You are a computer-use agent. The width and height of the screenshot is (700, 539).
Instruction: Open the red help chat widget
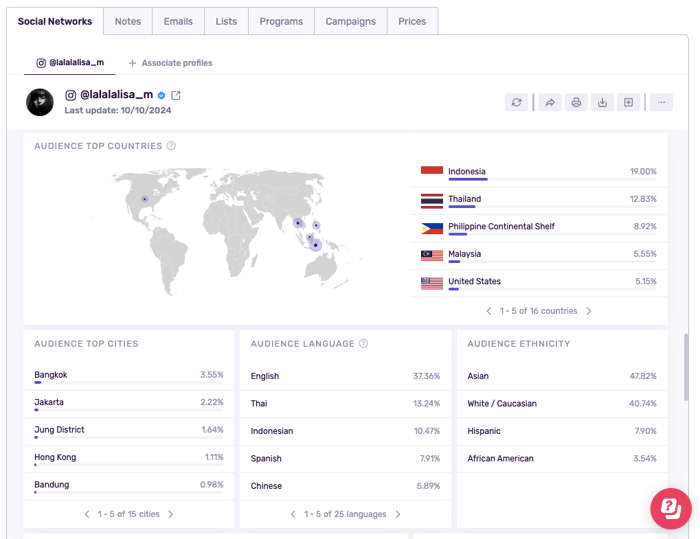(671, 508)
